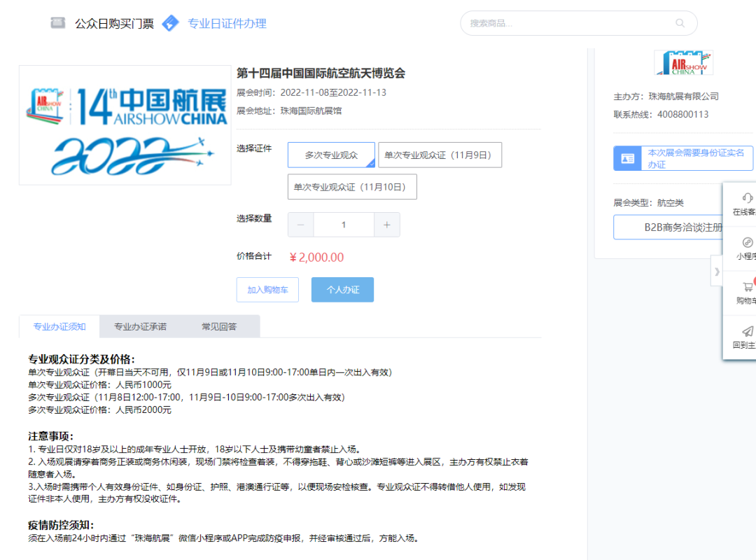Screen dimensions: 756x560
Task: Click the hotline number 4008800113
Action: coord(682,114)
